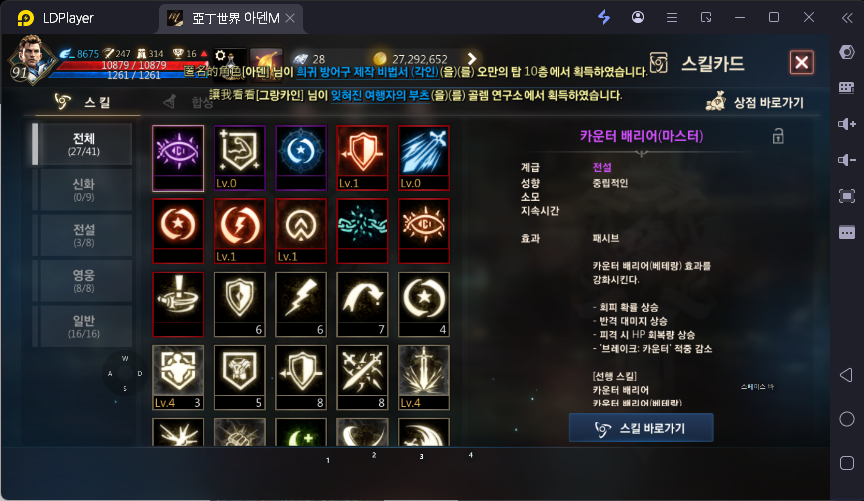Click the red HP bar
Viewport: 864px width, 501px height.
coord(121,66)
